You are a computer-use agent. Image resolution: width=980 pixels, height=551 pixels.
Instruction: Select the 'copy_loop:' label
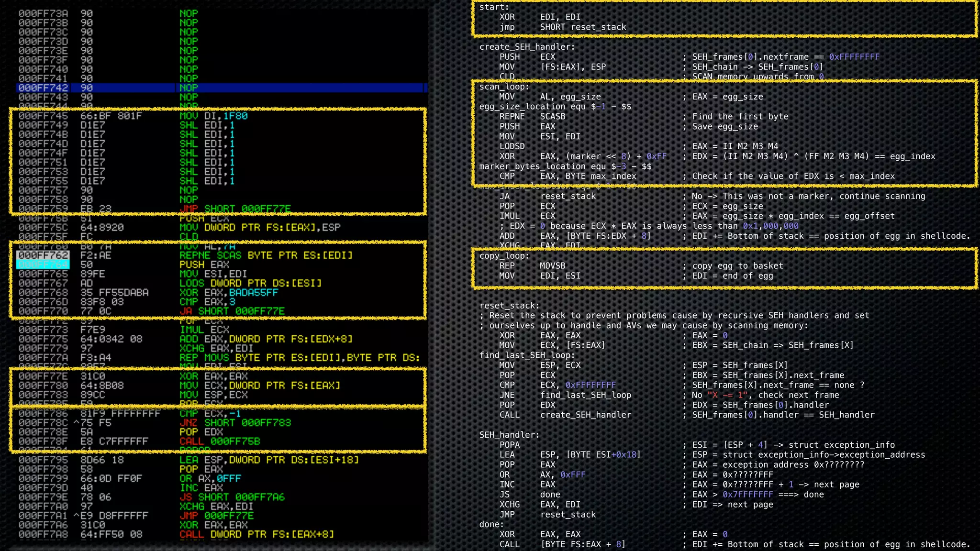pos(504,256)
